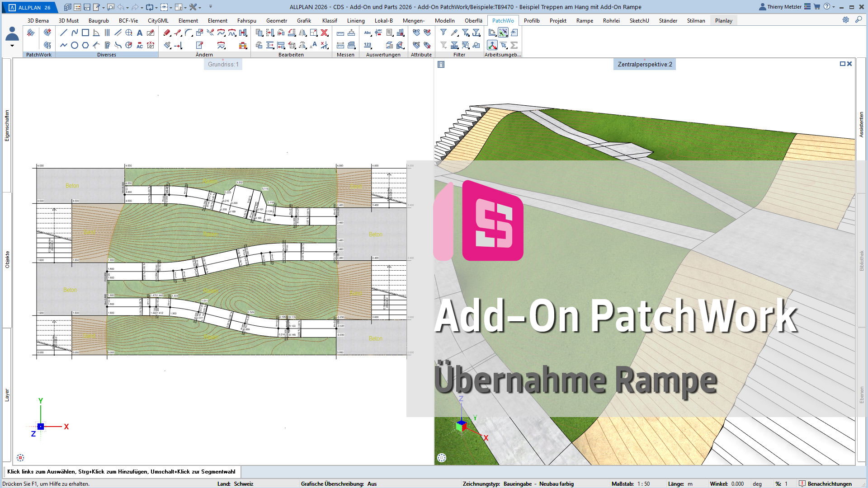
Task: Open the undo history dropdown arrow
Action: click(x=127, y=7)
